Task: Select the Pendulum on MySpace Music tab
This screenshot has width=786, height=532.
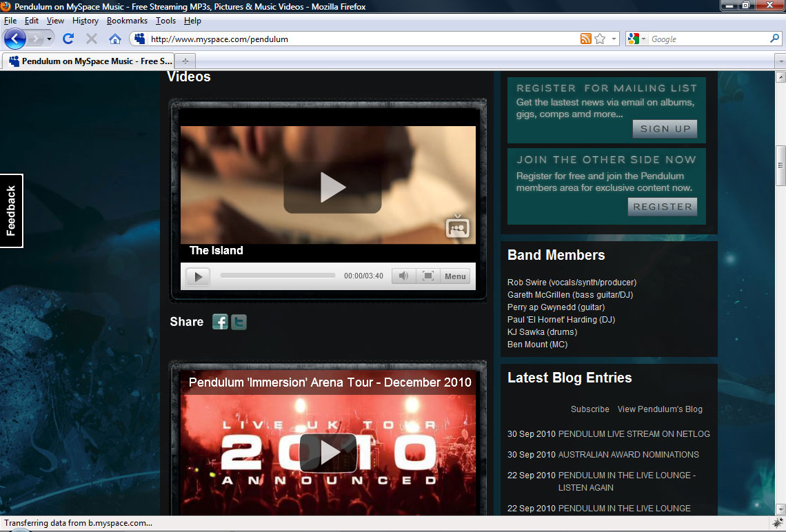Action: (x=89, y=61)
